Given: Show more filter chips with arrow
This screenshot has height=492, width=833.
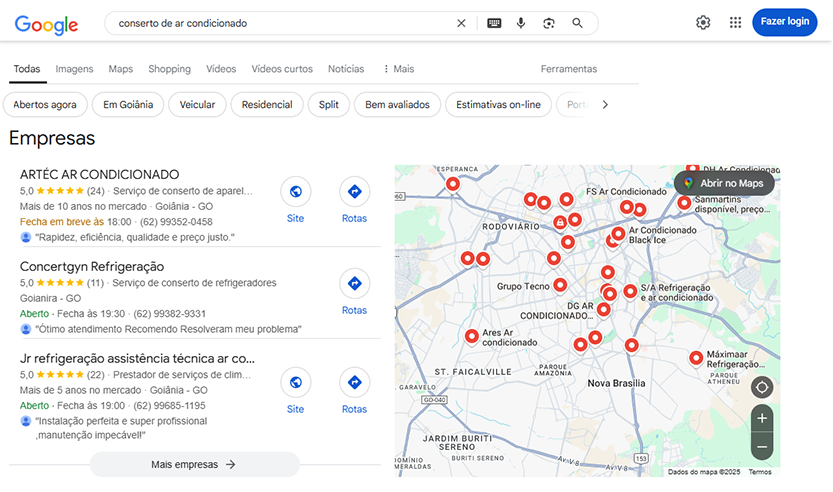Looking at the screenshot, I should click(x=605, y=105).
